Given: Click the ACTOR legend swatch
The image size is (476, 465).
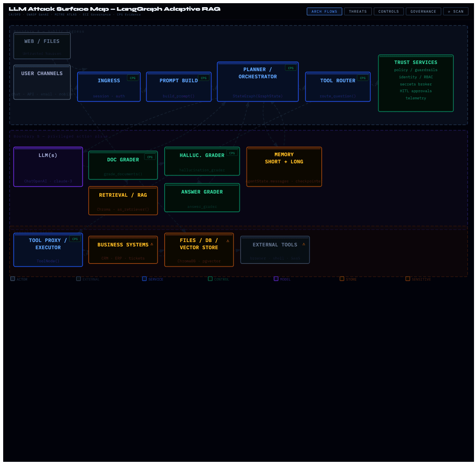Looking at the screenshot, I should 13,279.
